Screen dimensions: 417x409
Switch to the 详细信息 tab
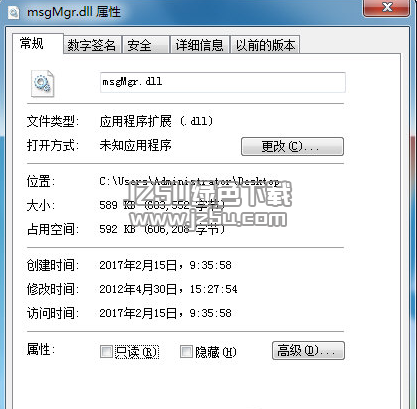click(x=200, y=45)
